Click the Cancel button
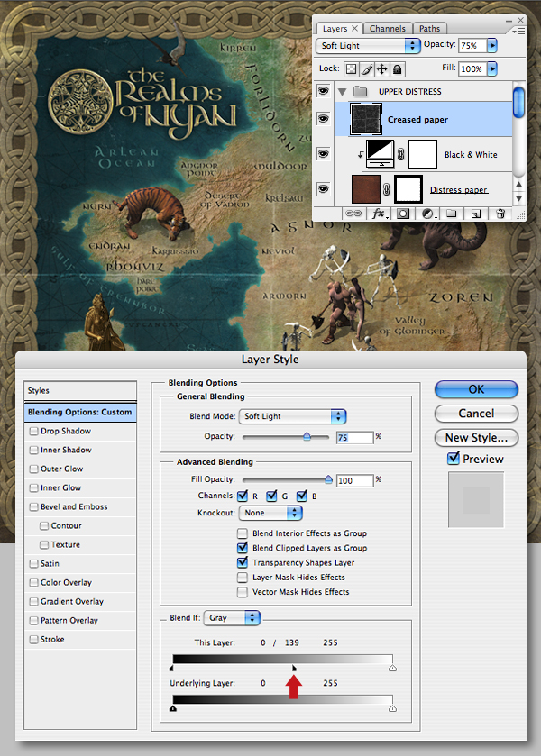This screenshot has width=541, height=756. click(x=476, y=414)
